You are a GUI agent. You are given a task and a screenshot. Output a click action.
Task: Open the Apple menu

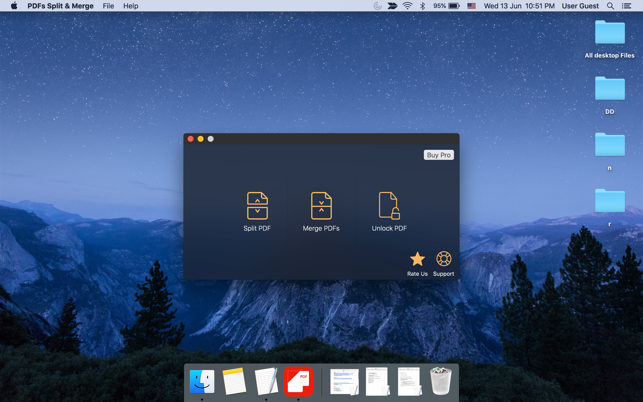[14, 6]
